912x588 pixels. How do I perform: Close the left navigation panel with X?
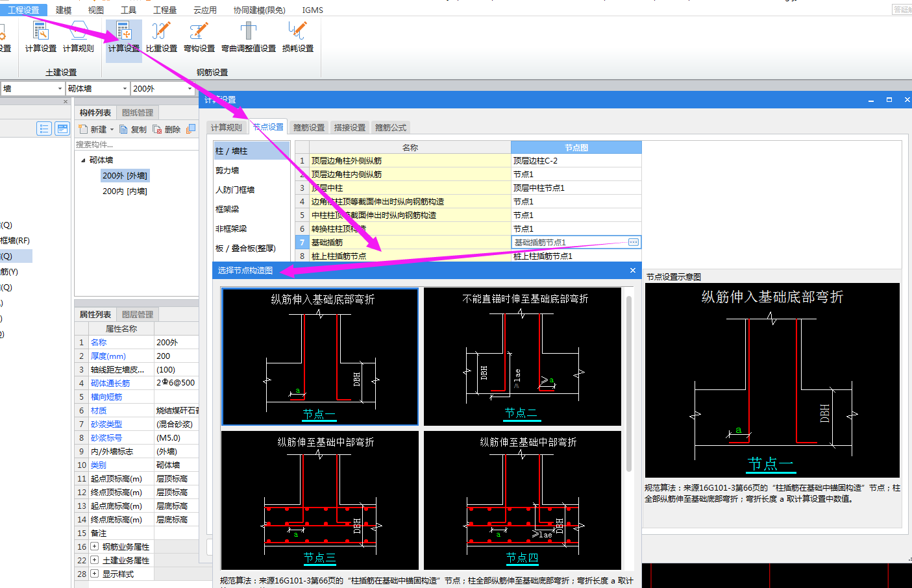coord(66,102)
